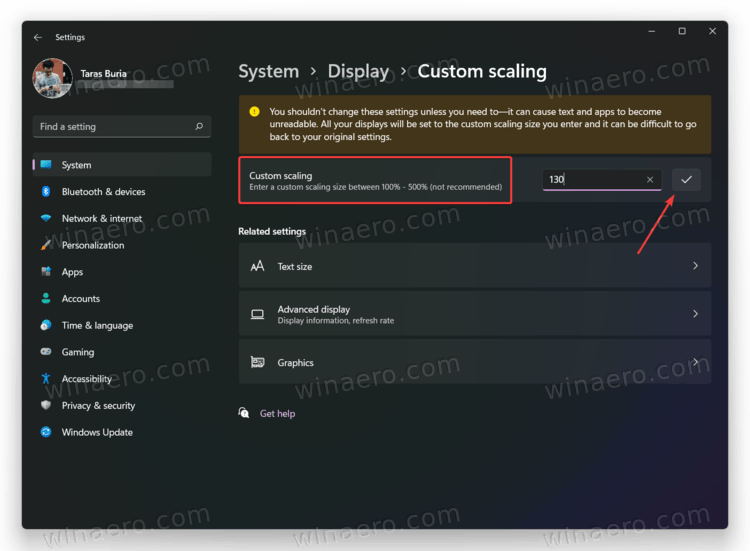Open Bluetooth & devices section

click(122, 192)
